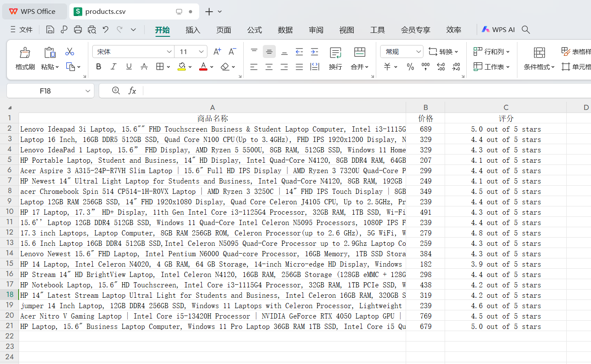Select the Format Painter (格式刷) tool
The image size is (591, 364).
click(x=25, y=58)
